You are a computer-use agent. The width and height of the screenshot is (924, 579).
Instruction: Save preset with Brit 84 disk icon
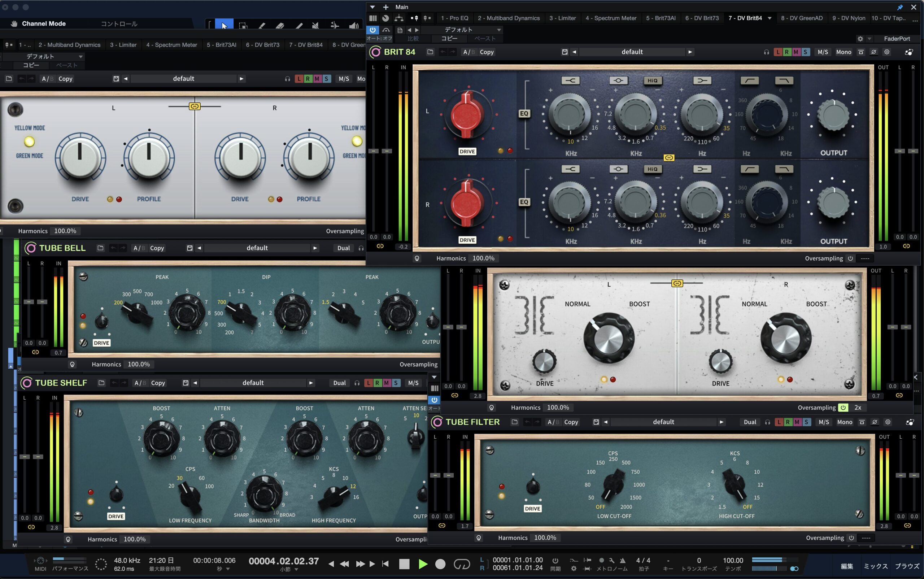[565, 52]
